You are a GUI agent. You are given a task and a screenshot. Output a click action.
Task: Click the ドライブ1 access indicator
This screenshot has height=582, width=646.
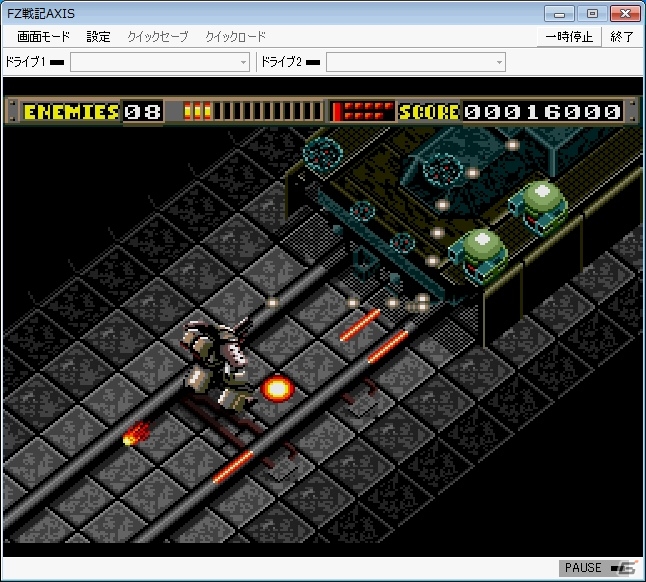coord(57,63)
